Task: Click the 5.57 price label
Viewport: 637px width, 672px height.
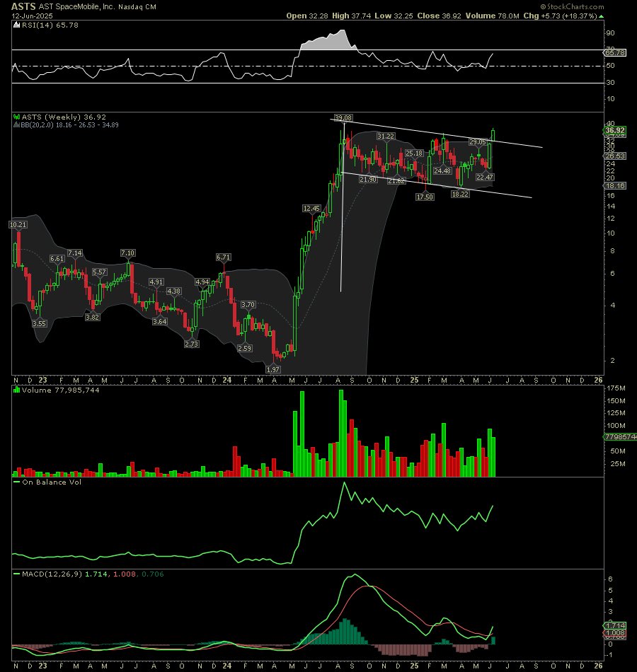Action: [x=100, y=272]
